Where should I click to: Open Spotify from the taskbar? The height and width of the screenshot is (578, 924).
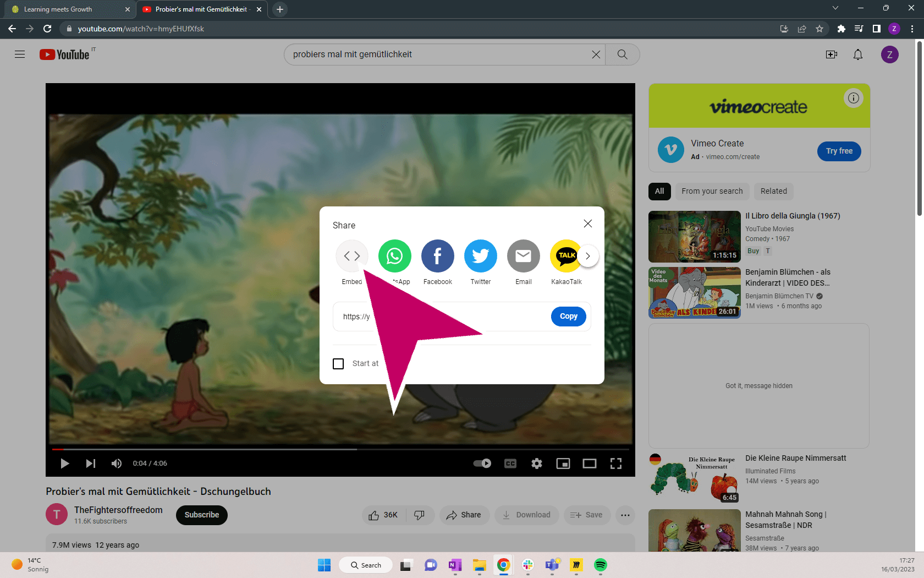[600, 565]
